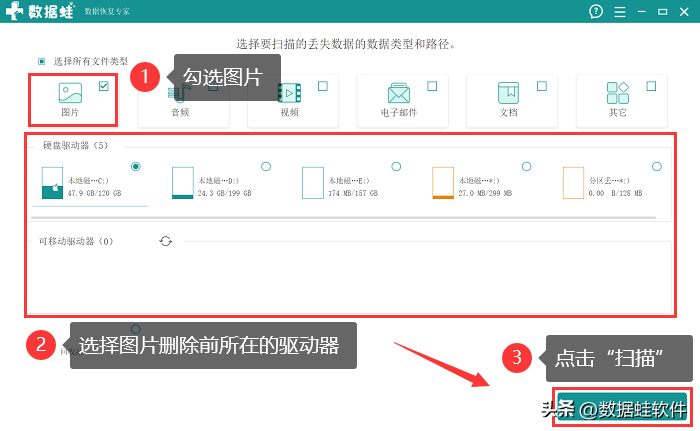The height and width of the screenshot is (431, 700).
Task: Close the 数据蛙 window
Action: [684, 12]
